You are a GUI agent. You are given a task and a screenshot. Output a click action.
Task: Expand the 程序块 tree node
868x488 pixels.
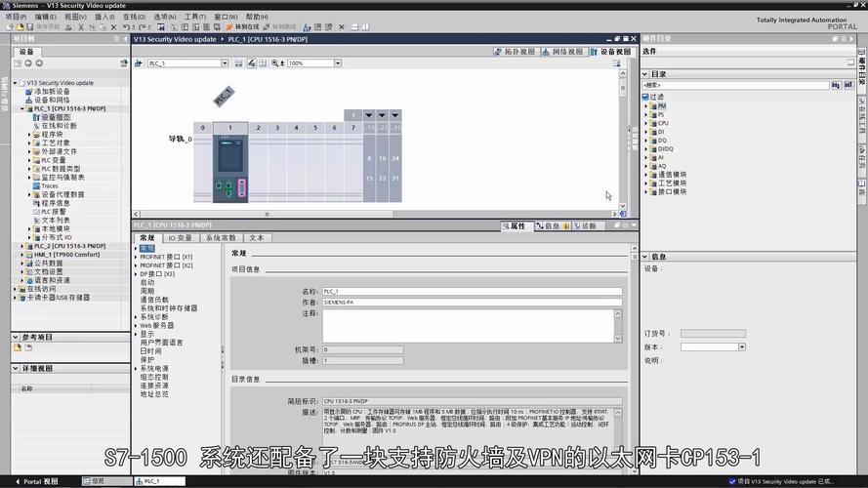point(29,135)
